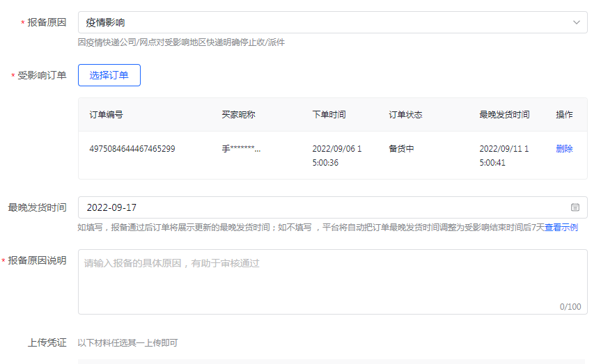Click the 下单时间 column header
Screen dimensions: 601x364
click(329, 115)
